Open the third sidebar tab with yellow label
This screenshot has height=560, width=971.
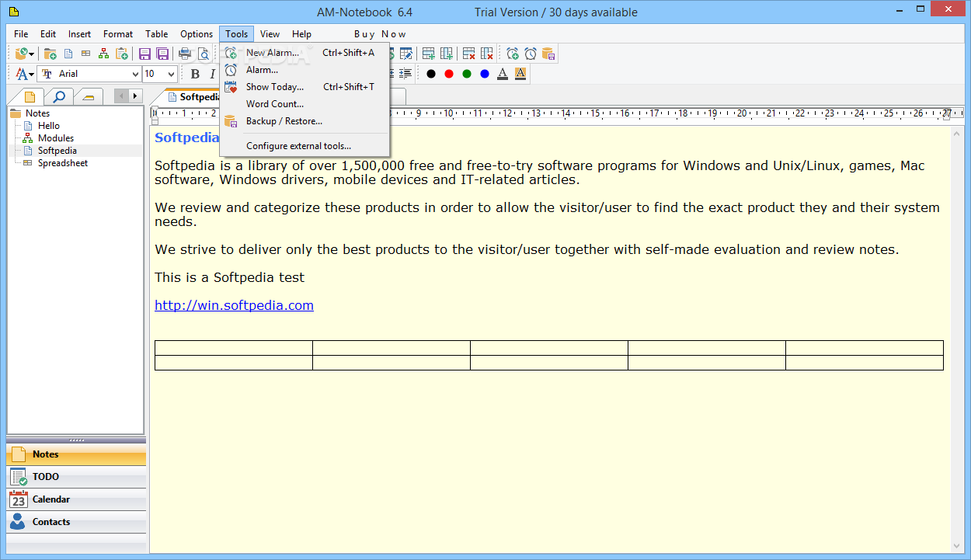(89, 96)
